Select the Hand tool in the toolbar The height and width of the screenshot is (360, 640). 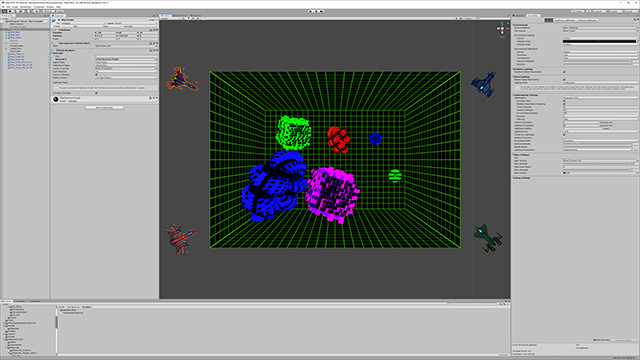(x=4, y=11)
